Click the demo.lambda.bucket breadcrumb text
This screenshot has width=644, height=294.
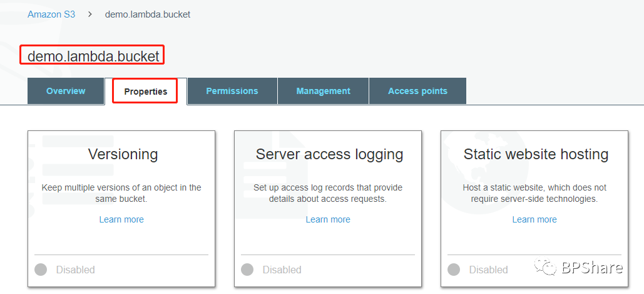(148, 14)
